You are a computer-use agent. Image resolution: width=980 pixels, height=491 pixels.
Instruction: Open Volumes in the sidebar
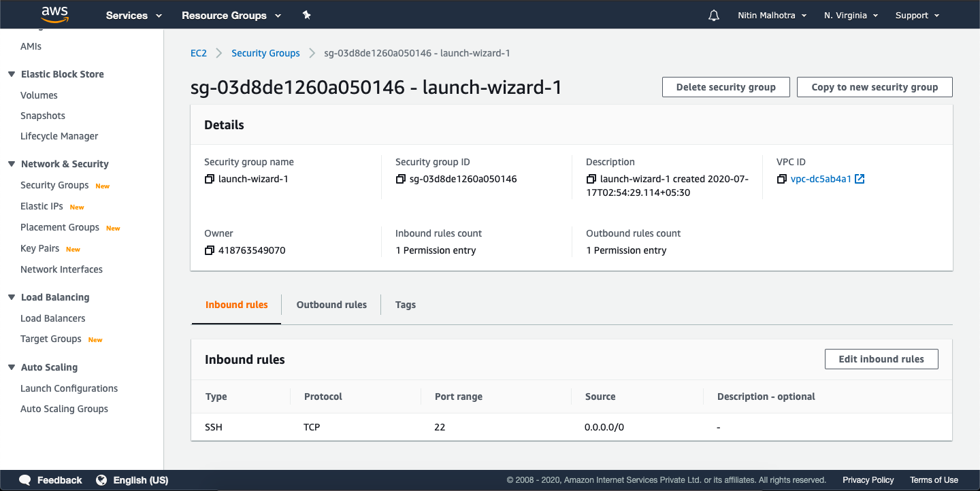click(39, 95)
